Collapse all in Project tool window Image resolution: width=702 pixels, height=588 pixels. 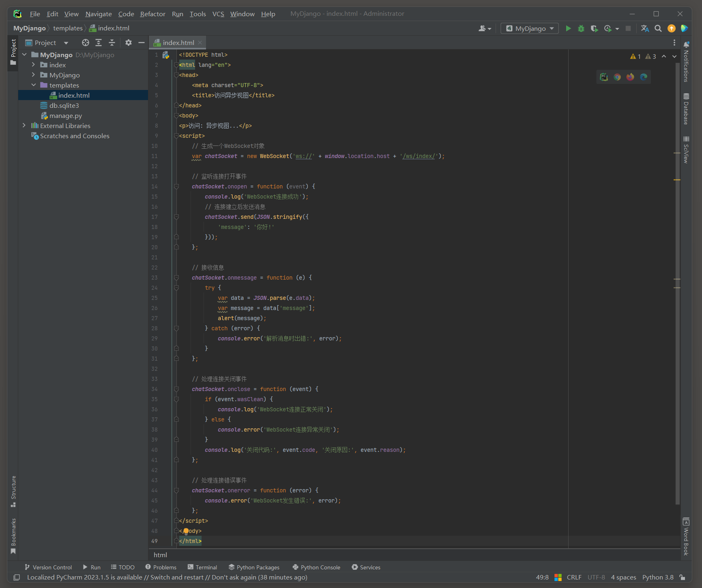tap(112, 43)
